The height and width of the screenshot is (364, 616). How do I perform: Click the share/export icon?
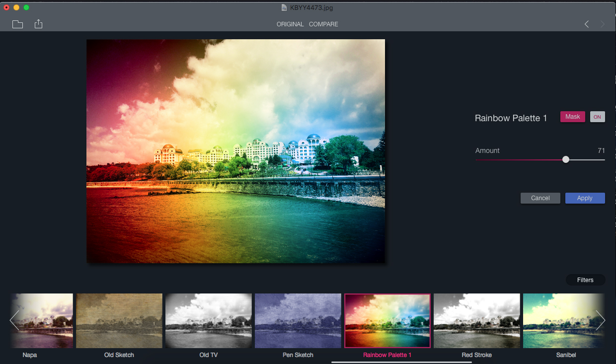pyautogui.click(x=38, y=24)
